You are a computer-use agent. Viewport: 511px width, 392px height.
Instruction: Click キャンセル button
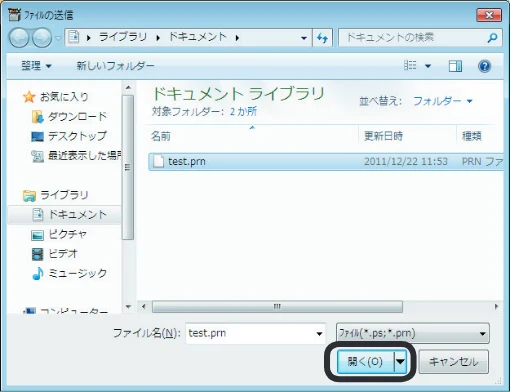454,361
